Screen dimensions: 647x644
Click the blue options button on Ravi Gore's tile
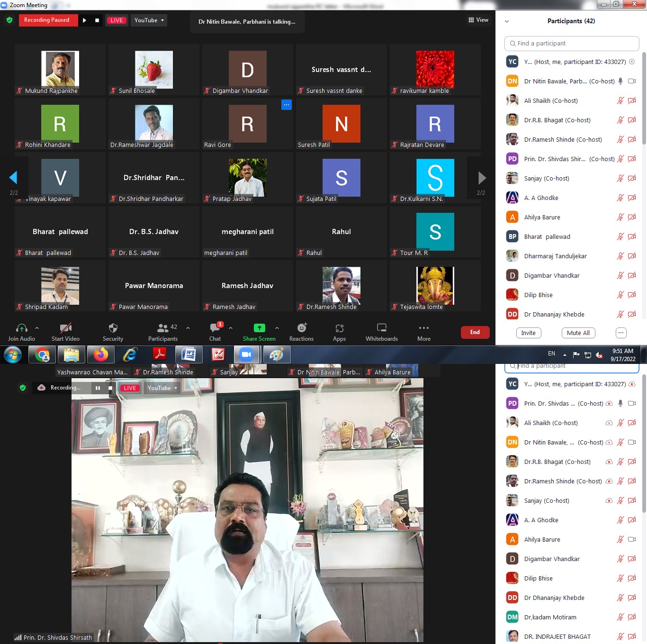[287, 105]
